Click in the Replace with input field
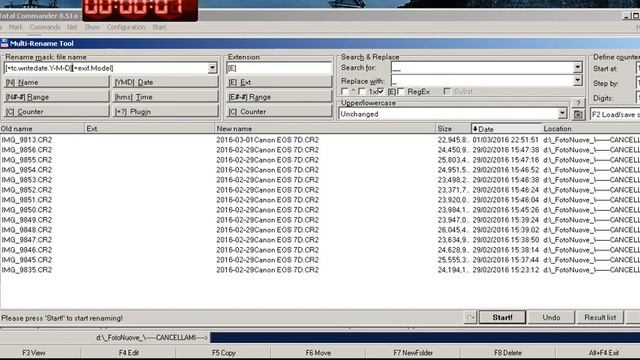Screen dimensions: 640x360 tap(482, 80)
